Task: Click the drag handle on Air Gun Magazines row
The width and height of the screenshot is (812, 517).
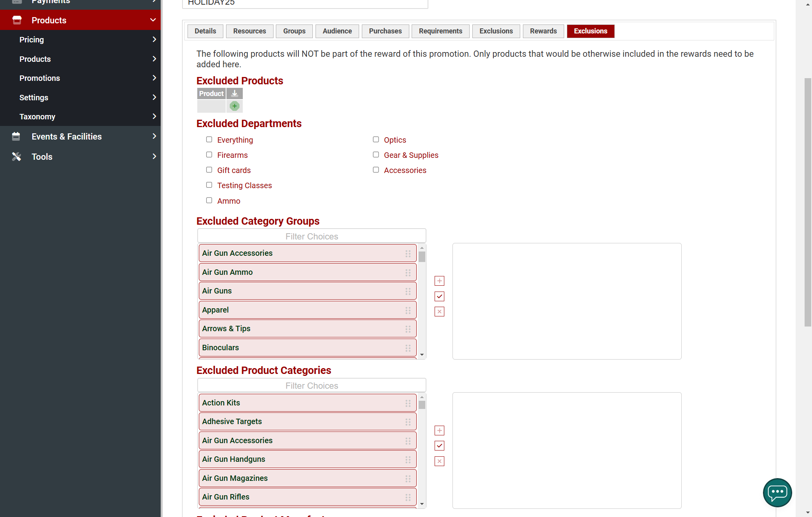Action: [x=408, y=479]
